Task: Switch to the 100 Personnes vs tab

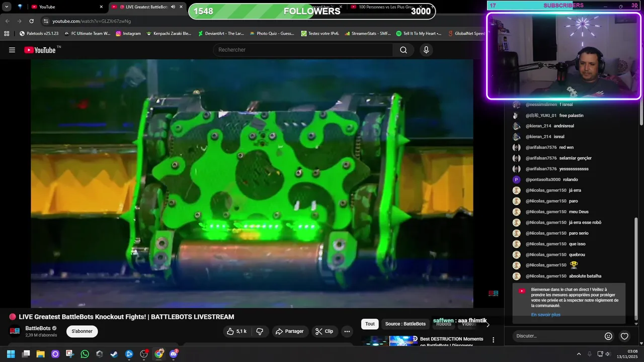Action: pyautogui.click(x=386, y=7)
